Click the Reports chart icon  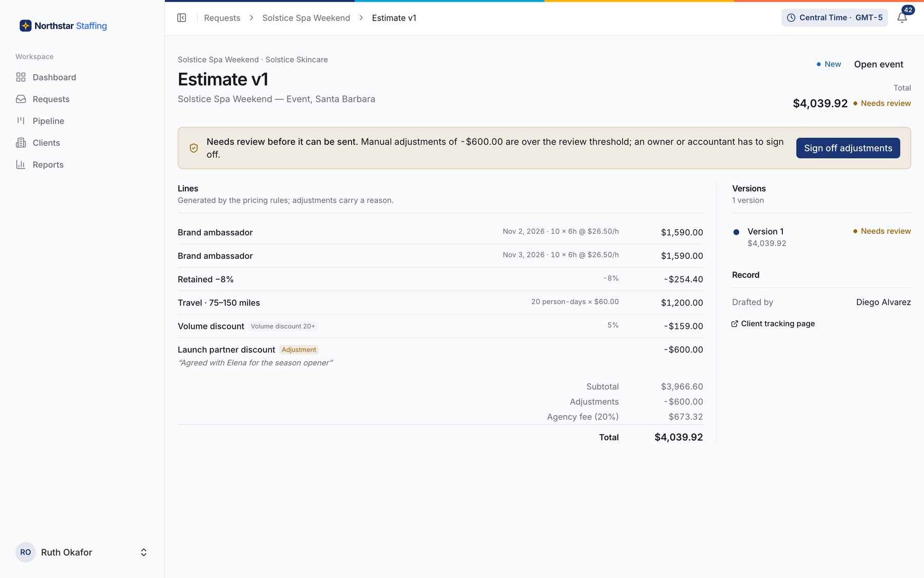click(21, 164)
